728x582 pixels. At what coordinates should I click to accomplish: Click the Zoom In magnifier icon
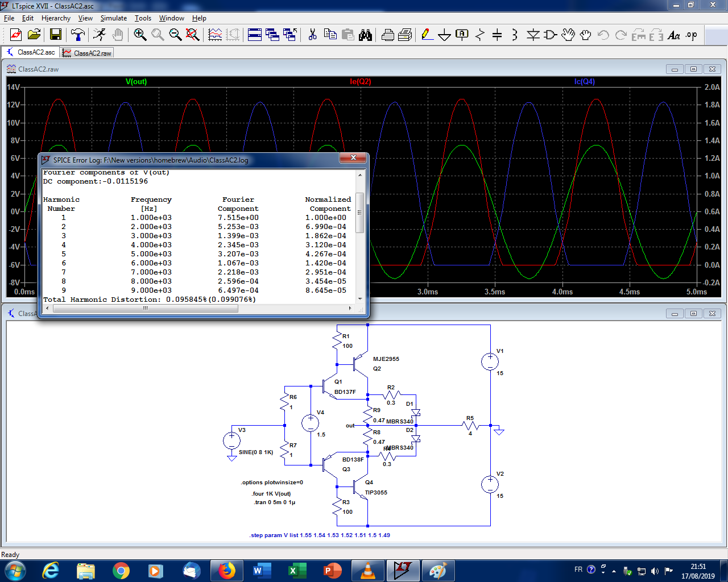(x=140, y=35)
